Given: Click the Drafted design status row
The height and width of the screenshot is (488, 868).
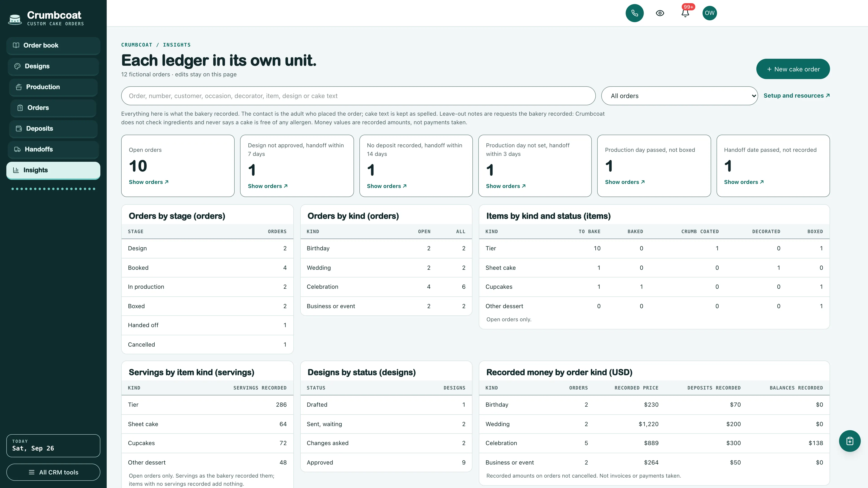Looking at the screenshot, I should 386,405.
